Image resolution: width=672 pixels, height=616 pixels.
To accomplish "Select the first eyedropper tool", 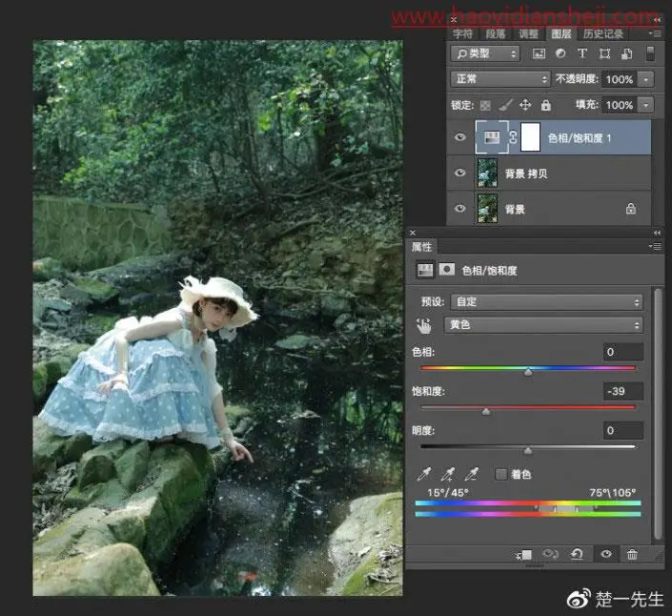I will click(424, 474).
